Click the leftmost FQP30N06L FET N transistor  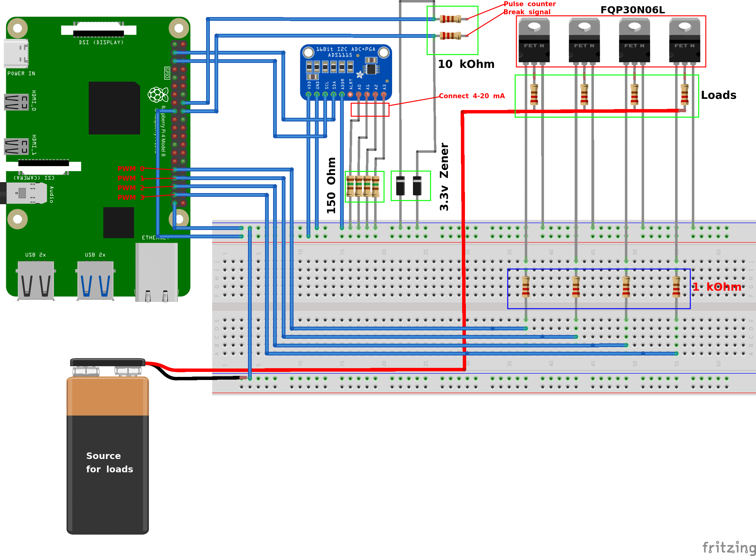(x=534, y=40)
